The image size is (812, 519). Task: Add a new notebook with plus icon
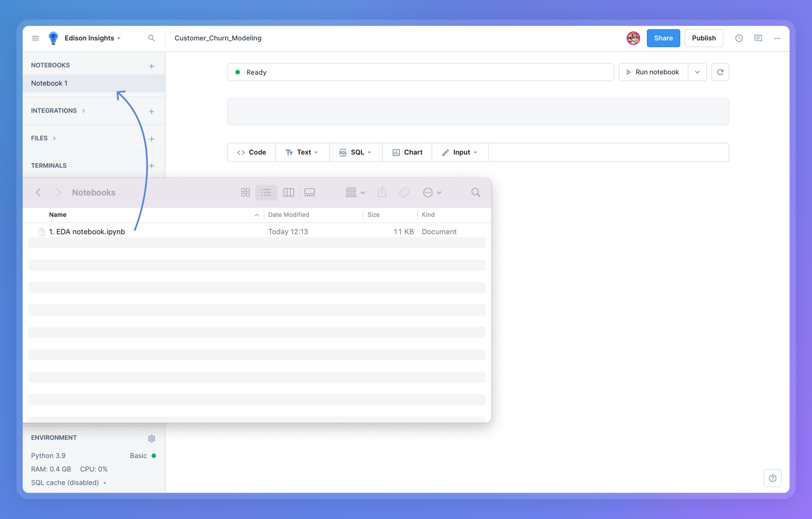click(x=151, y=66)
